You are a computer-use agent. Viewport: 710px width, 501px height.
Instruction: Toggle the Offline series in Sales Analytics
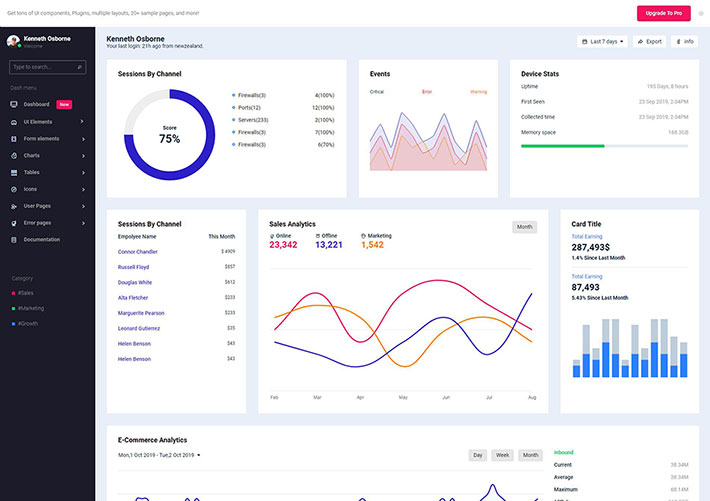click(x=328, y=236)
